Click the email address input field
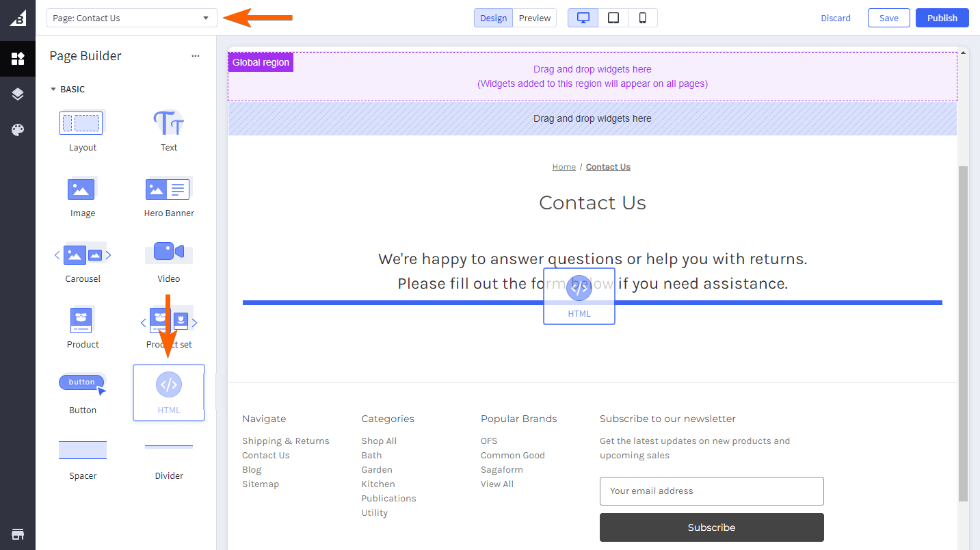The height and width of the screenshot is (550, 980). 711,490
